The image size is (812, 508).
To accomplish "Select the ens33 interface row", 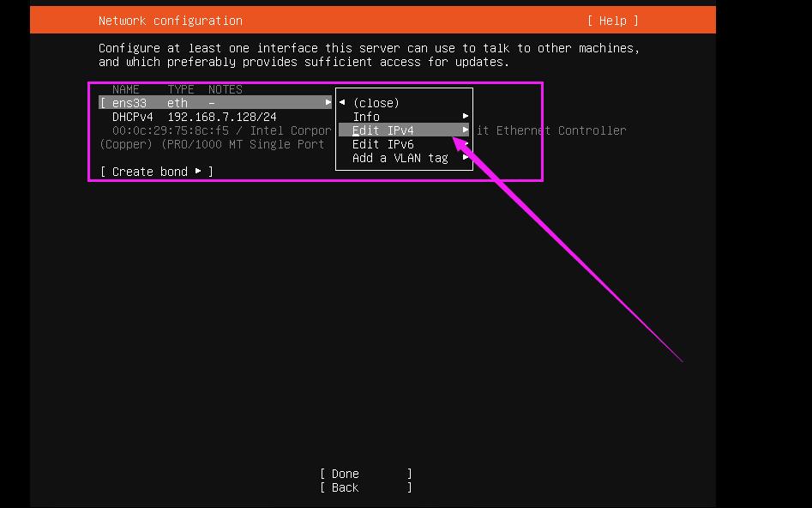I will [214, 103].
